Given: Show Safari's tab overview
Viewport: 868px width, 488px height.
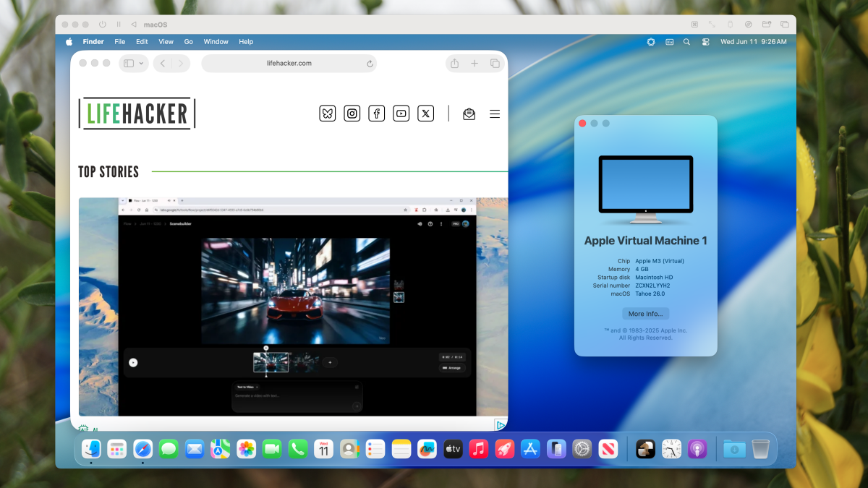Looking at the screenshot, I should pyautogui.click(x=495, y=64).
